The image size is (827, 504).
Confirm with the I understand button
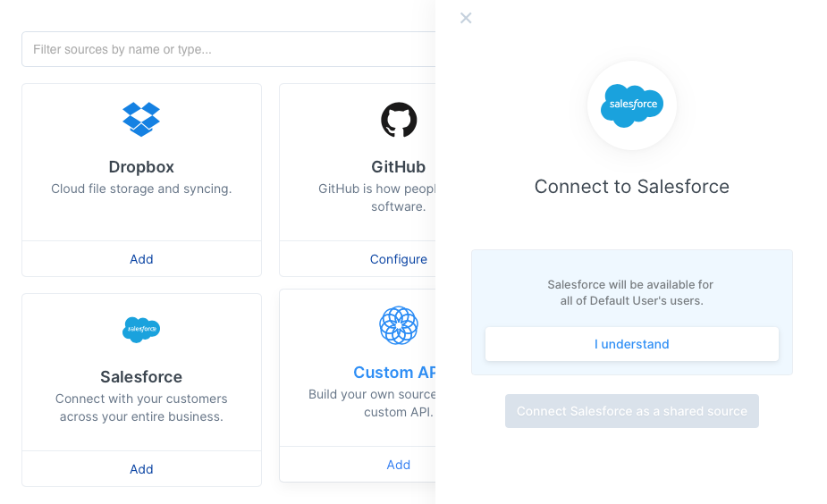pyautogui.click(x=632, y=344)
